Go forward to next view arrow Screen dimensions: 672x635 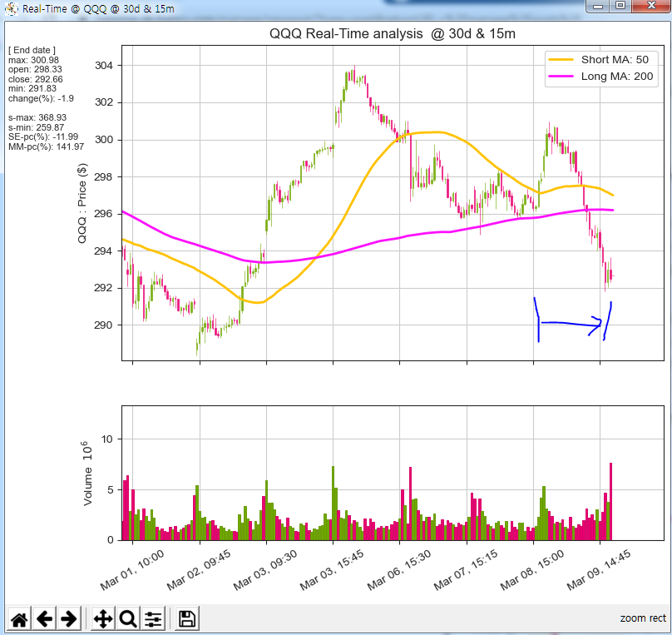pyautogui.click(x=68, y=618)
